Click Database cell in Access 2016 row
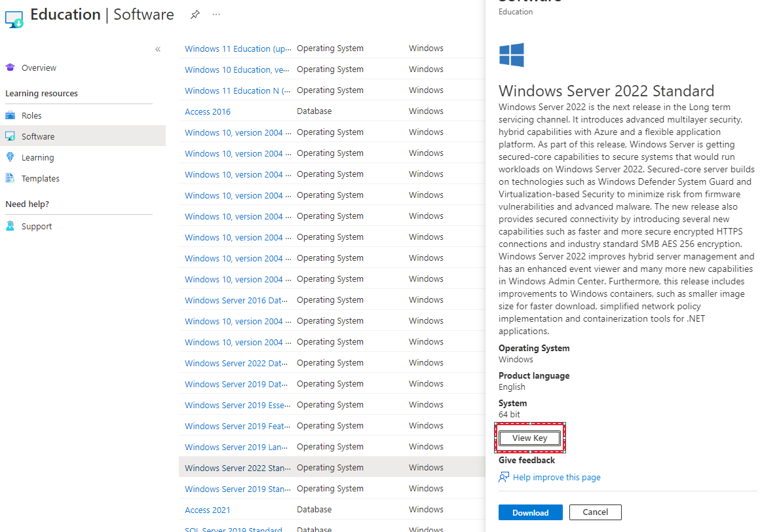This screenshot has height=532, width=760. 314,111
